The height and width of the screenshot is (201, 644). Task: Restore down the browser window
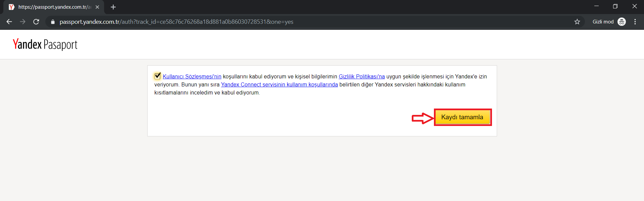coord(615,6)
